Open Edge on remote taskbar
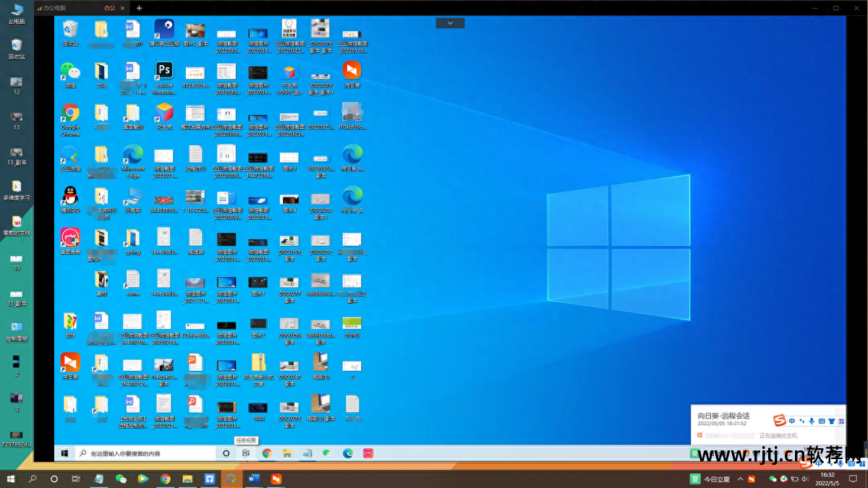868x488 pixels. pyautogui.click(x=348, y=453)
